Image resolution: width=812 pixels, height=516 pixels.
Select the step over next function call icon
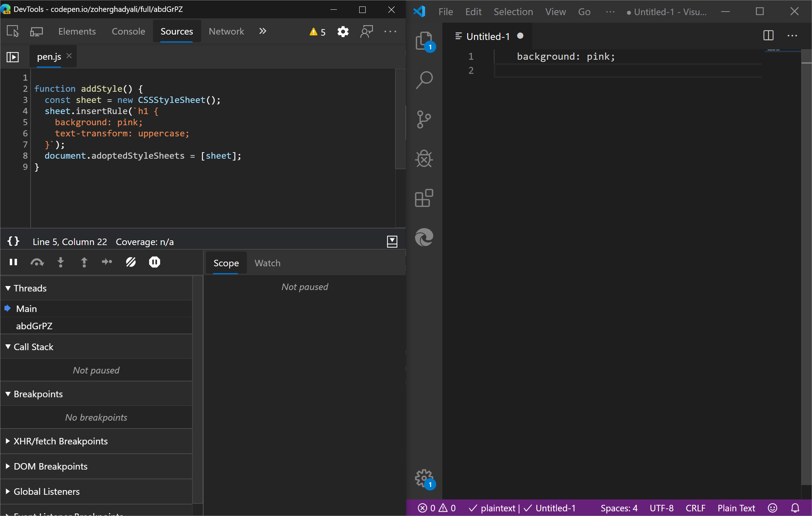37,262
